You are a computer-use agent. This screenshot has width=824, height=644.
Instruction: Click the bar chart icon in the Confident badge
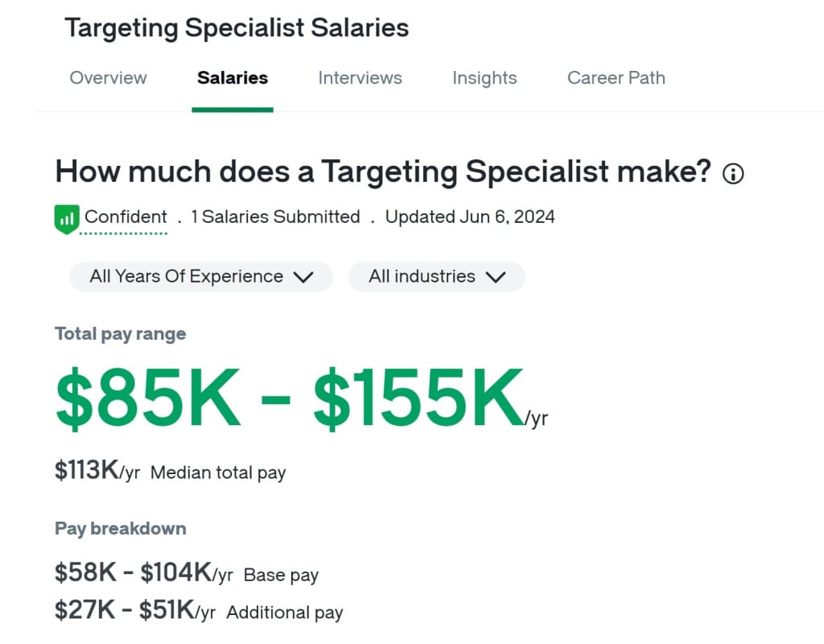click(66, 217)
